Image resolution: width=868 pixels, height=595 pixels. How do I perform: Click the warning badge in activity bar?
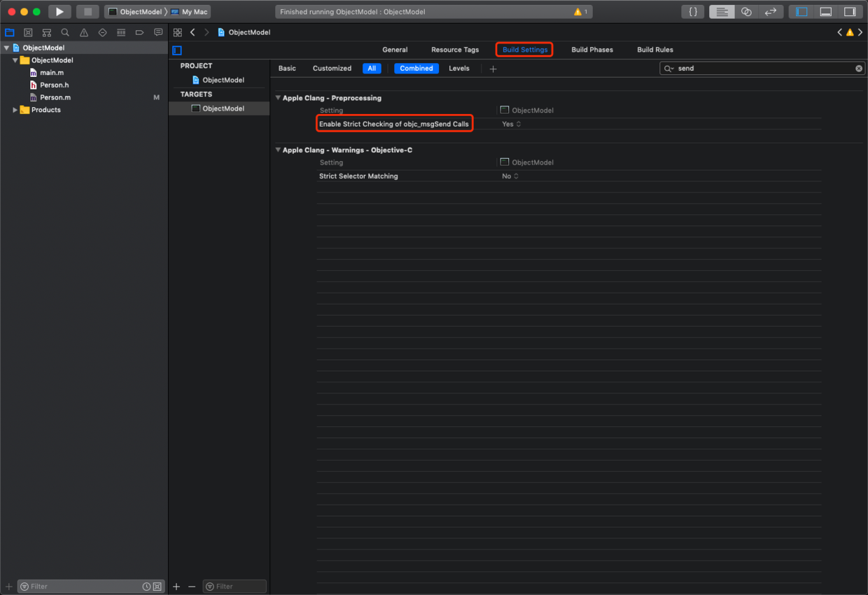coord(580,12)
